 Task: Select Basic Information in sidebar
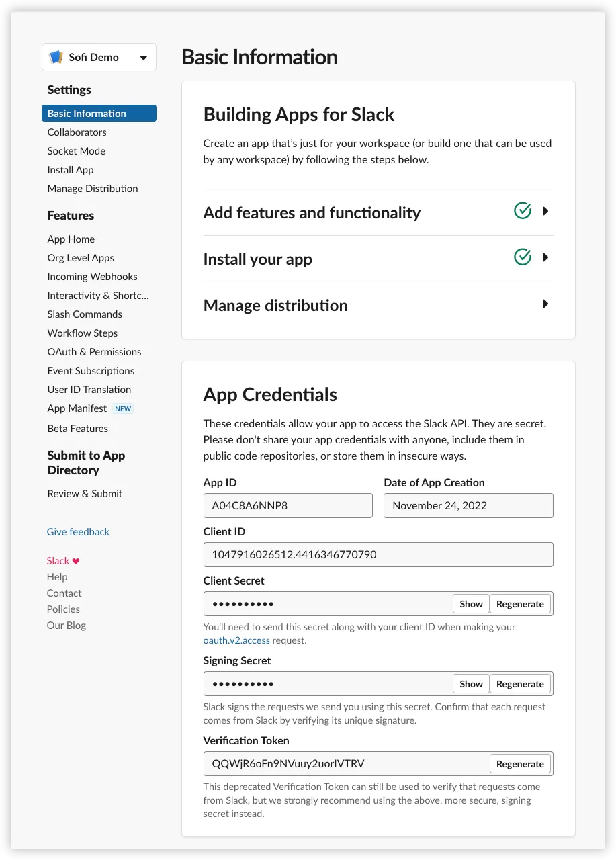tap(99, 114)
